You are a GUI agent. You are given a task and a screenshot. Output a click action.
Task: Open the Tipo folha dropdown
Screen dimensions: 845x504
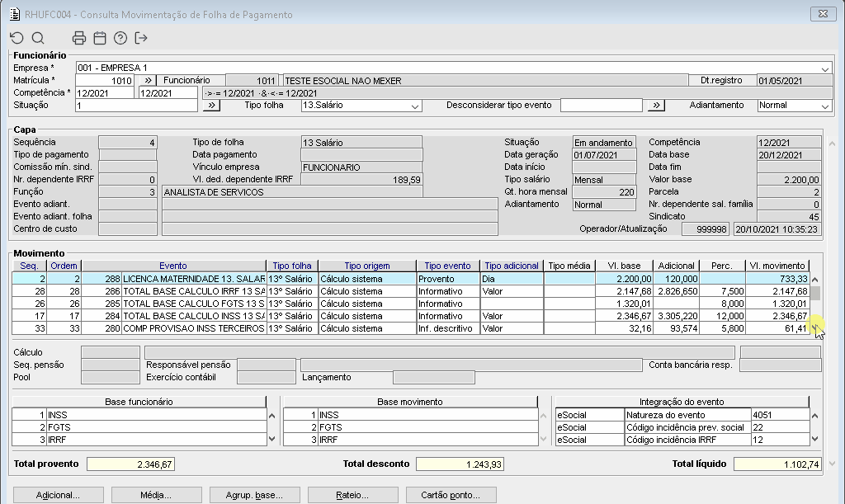tap(415, 106)
